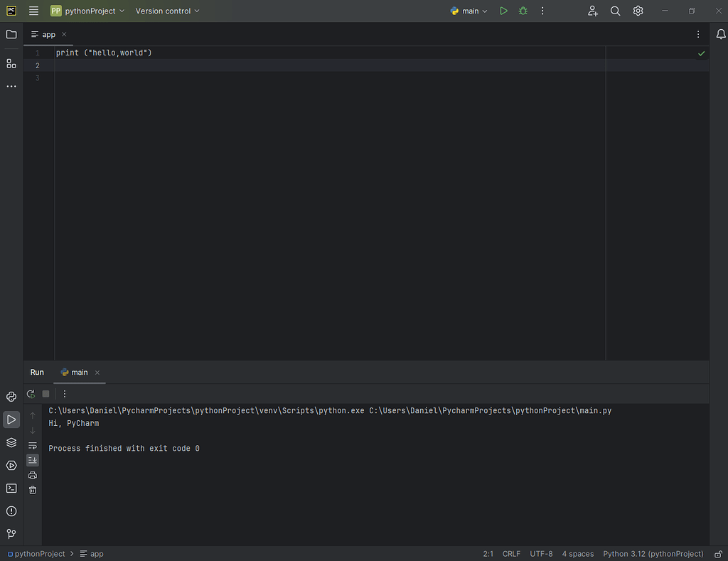
Task: Open Search Everywhere with the magnifier icon
Action: click(615, 11)
